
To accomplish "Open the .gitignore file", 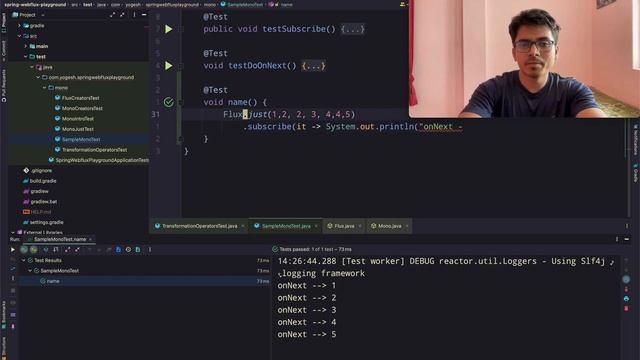I will pos(41,171).
